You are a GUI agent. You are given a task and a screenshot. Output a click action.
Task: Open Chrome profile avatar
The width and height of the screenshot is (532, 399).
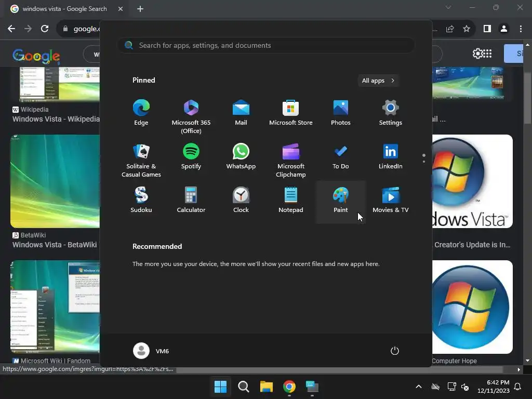pos(504,29)
